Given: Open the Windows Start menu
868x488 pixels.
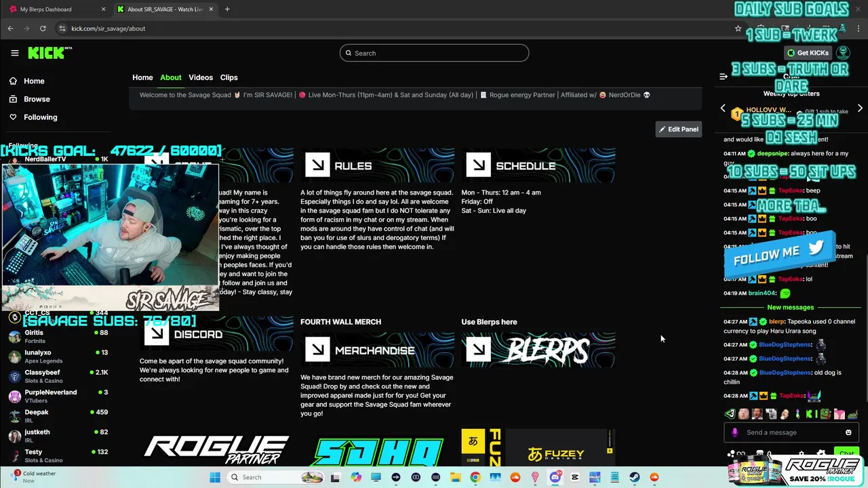Looking at the screenshot, I should coord(215,477).
